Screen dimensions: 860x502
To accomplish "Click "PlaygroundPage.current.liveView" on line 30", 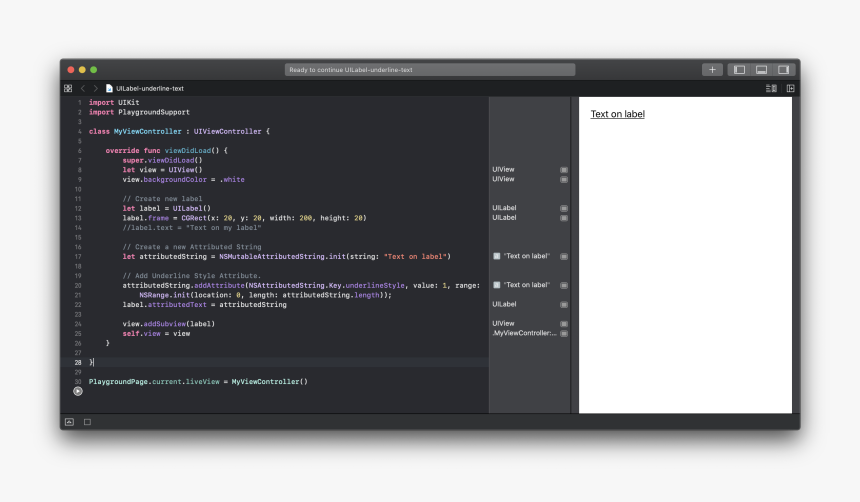I will 154,381.
